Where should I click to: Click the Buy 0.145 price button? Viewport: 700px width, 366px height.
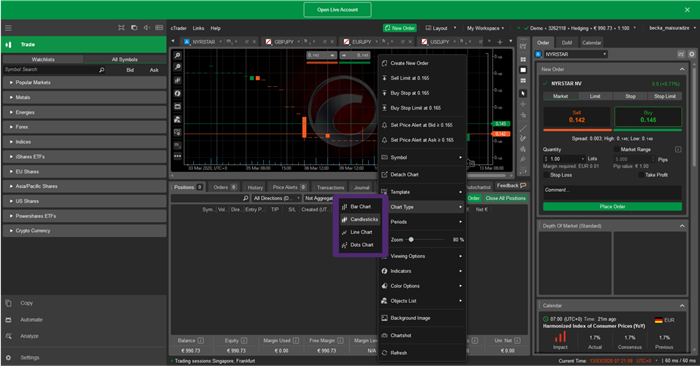point(648,117)
